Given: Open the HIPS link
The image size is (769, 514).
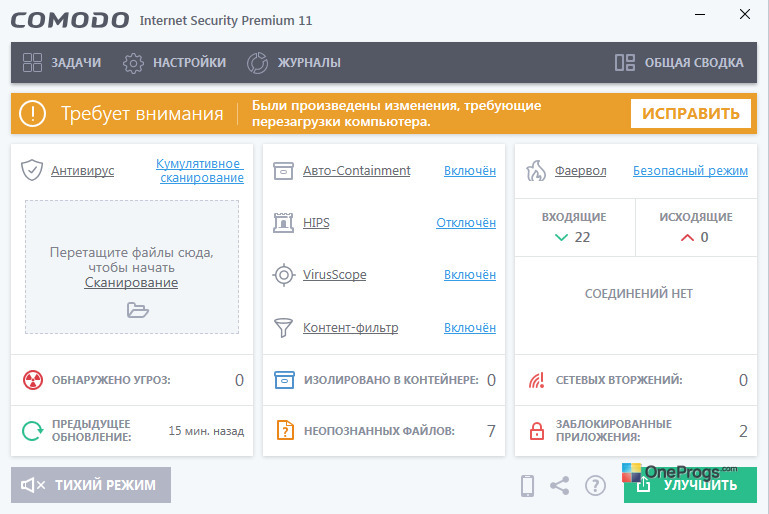Looking at the screenshot, I should point(316,223).
